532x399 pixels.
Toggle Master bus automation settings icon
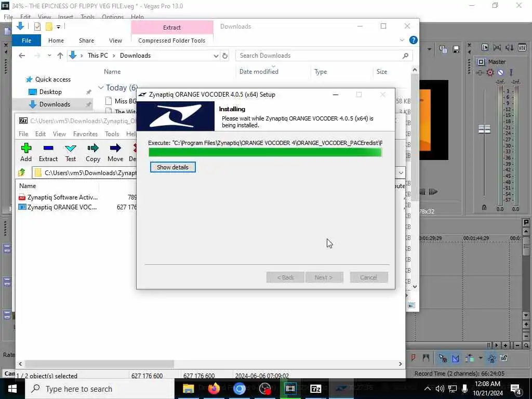[x=490, y=72]
